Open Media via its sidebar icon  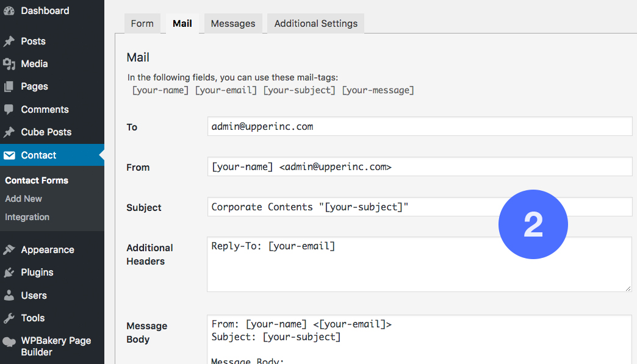[x=9, y=64]
